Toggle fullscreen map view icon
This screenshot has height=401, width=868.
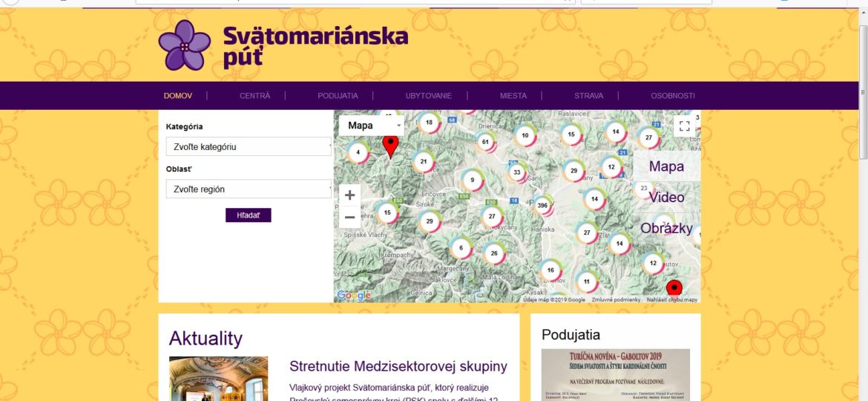684,125
